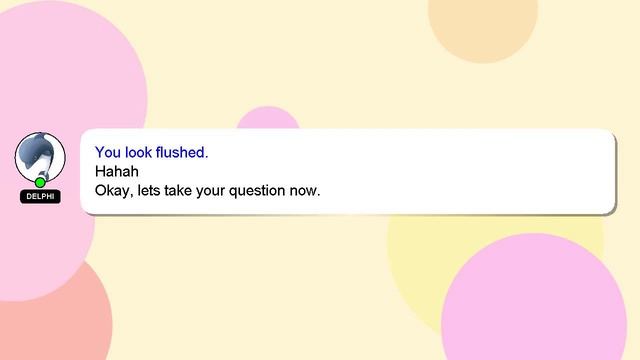
Task: Click the word "look" in the blue line
Action: (138, 152)
